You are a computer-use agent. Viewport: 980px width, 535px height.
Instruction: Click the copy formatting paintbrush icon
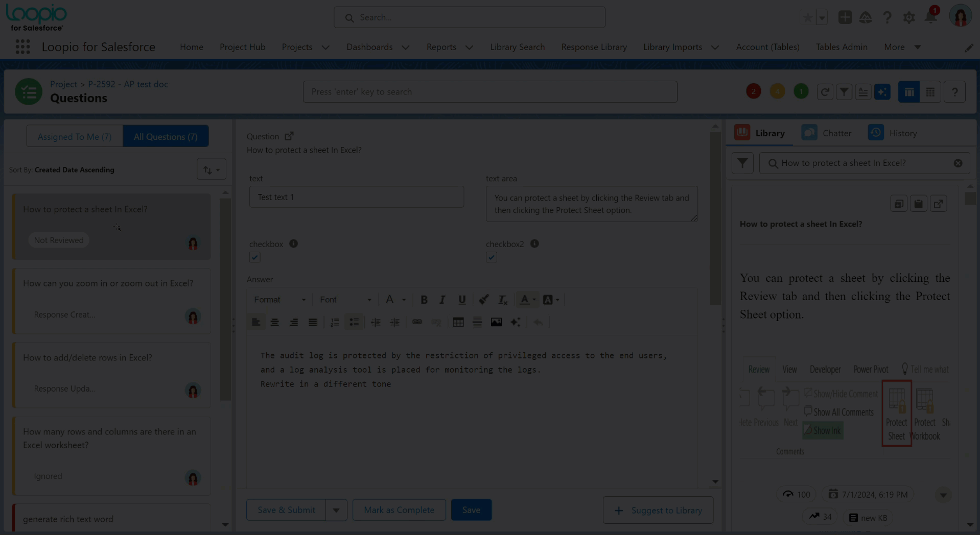[483, 300]
